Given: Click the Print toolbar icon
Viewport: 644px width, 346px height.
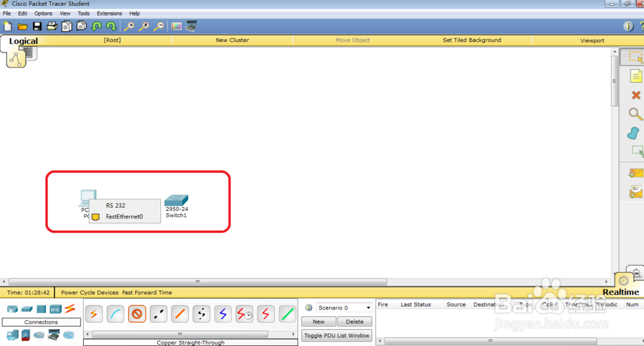Looking at the screenshot, I should pyautogui.click(x=52, y=26).
